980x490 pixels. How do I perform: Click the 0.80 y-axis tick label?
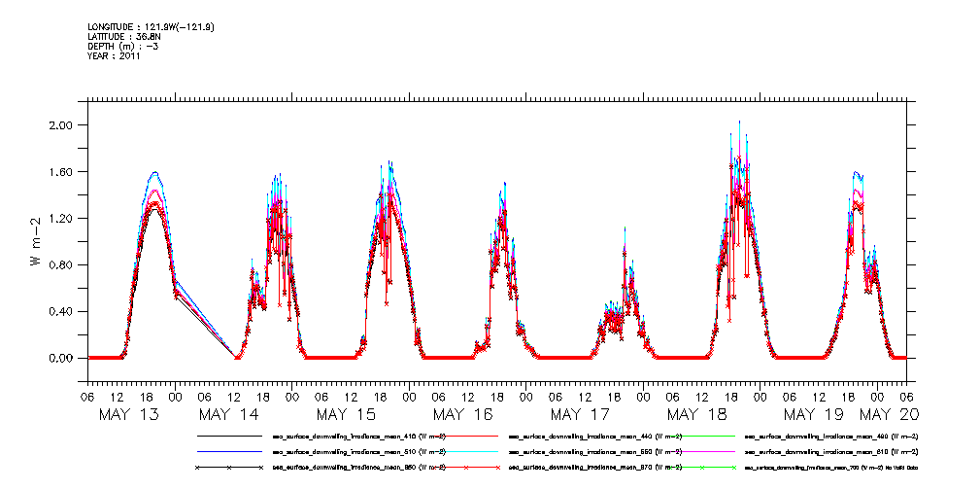(x=63, y=264)
